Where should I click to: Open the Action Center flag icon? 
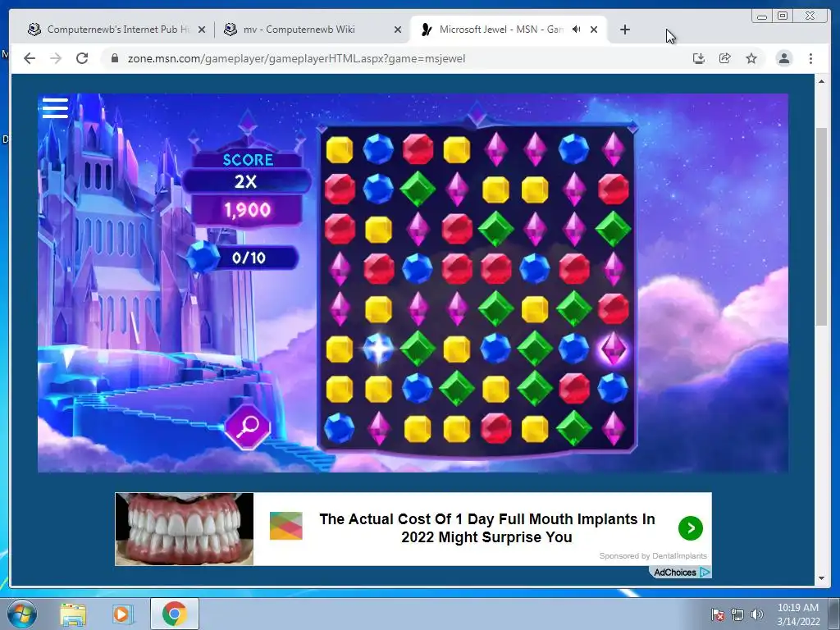pyautogui.click(x=717, y=614)
